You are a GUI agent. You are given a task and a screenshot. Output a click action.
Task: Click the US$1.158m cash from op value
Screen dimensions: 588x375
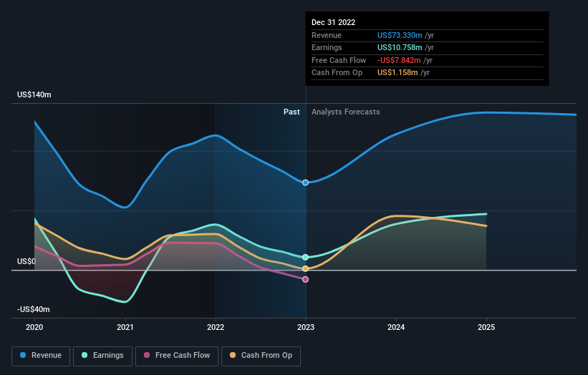[x=397, y=73]
